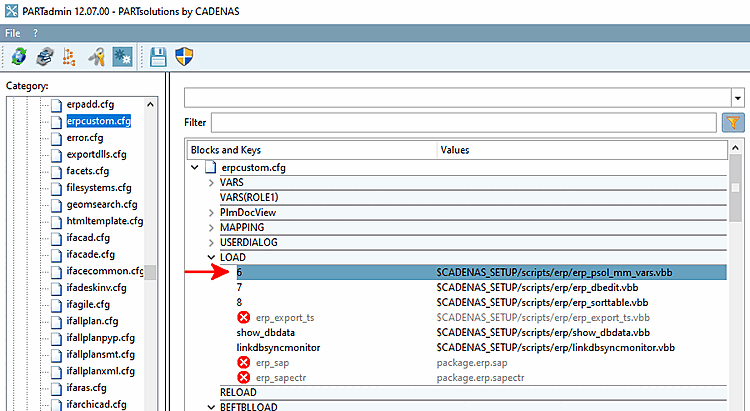Open the dropdown above the Filter field
The image size is (750, 411).
click(x=738, y=98)
